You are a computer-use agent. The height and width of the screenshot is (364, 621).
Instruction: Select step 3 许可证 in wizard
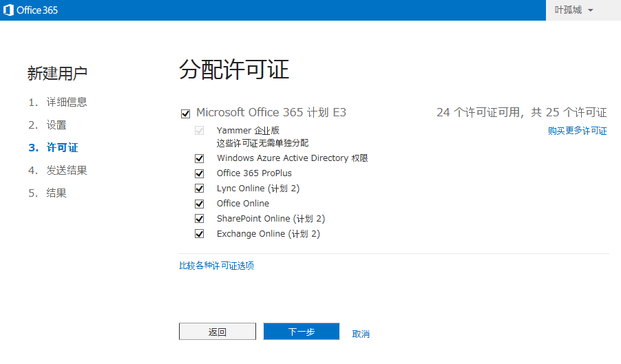[x=62, y=148]
